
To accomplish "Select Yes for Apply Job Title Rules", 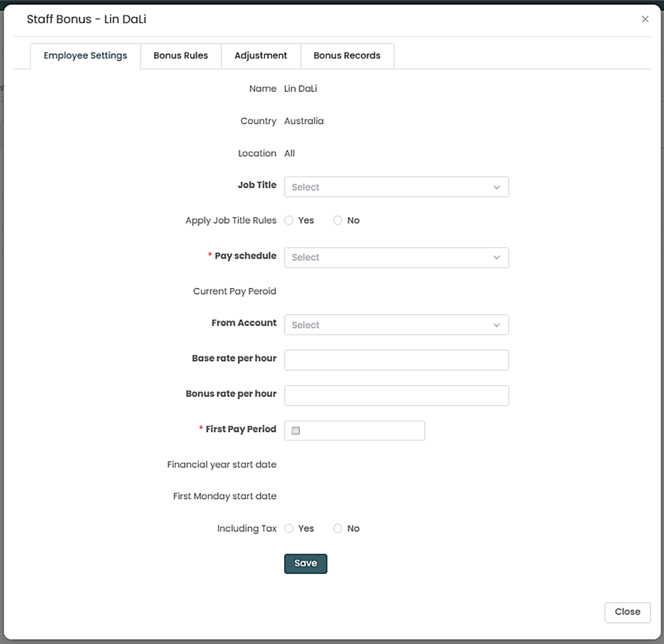I will tap(289, 221).
